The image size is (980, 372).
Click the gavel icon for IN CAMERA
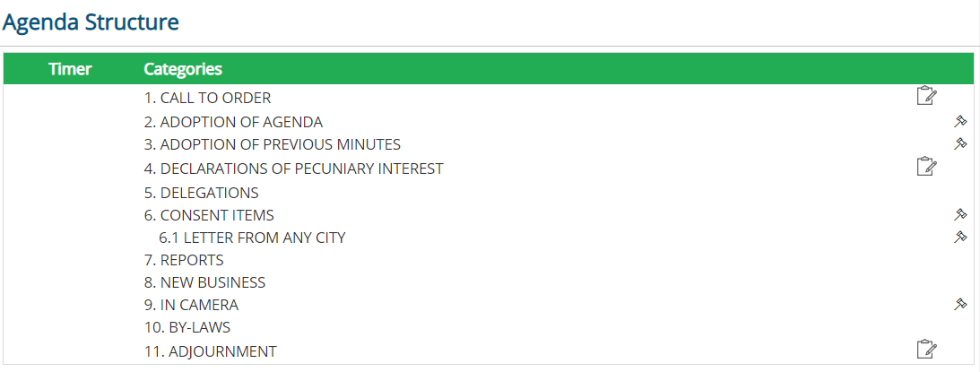(960, 305)
